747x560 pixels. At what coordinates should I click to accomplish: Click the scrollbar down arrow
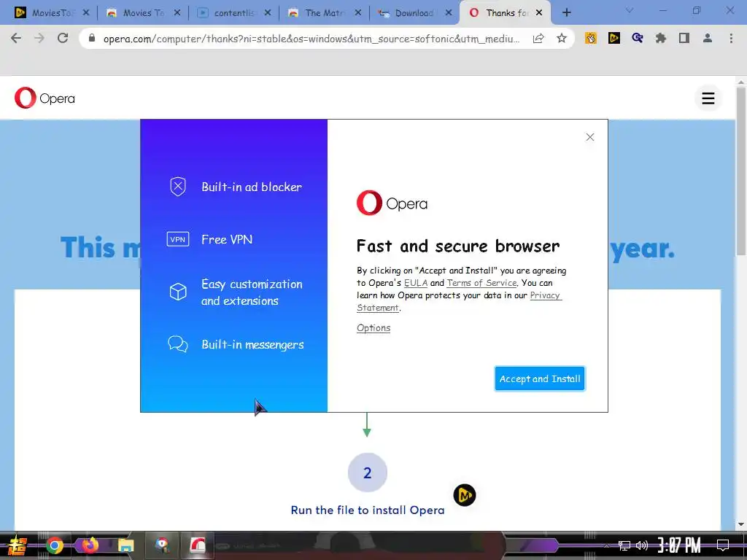click(741, 524)
